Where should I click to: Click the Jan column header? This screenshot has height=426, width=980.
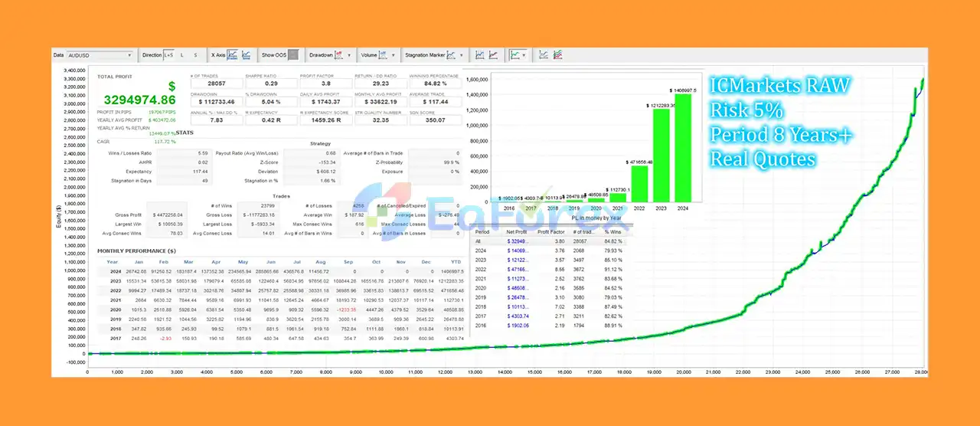[138, 261]
